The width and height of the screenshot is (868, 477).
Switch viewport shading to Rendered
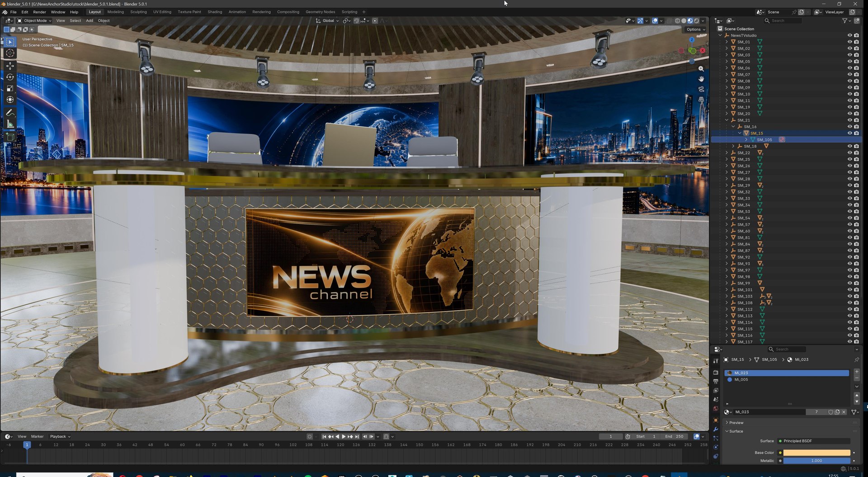pos(697,21)
